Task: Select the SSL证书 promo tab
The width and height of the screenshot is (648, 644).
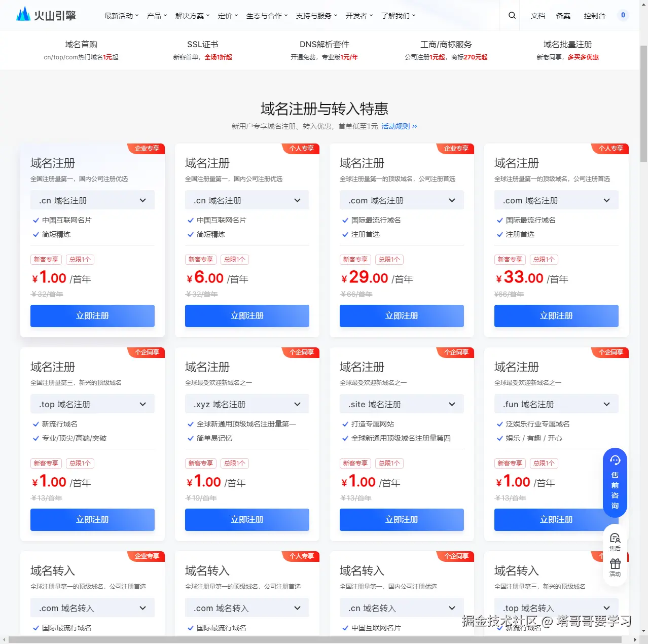Action: pos(202,50)
